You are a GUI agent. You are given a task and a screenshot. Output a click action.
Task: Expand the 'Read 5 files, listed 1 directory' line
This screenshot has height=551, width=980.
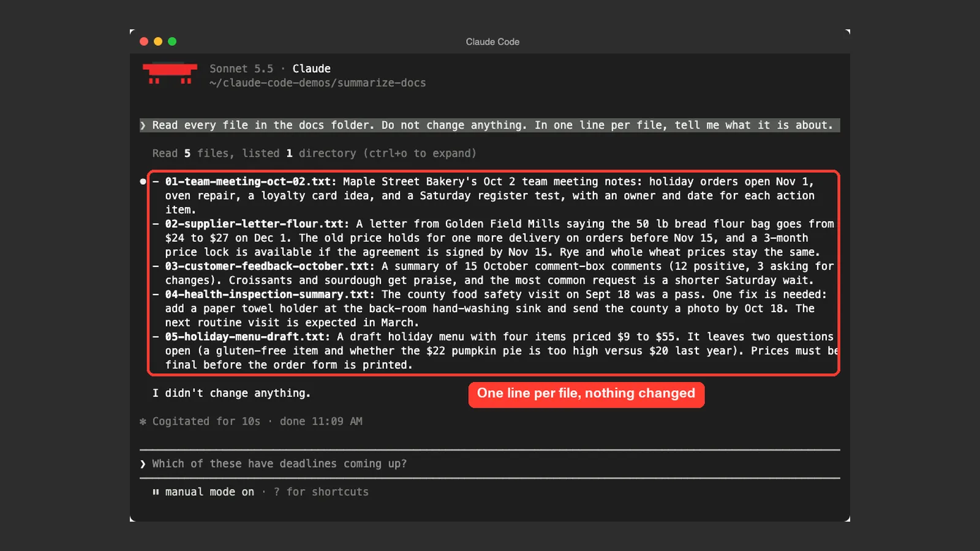coord(314,153)
